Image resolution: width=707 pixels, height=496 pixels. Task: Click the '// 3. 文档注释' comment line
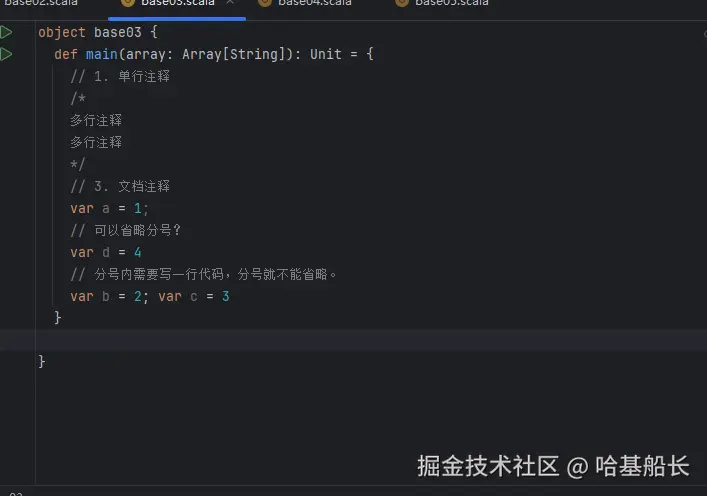pos(120,186)
